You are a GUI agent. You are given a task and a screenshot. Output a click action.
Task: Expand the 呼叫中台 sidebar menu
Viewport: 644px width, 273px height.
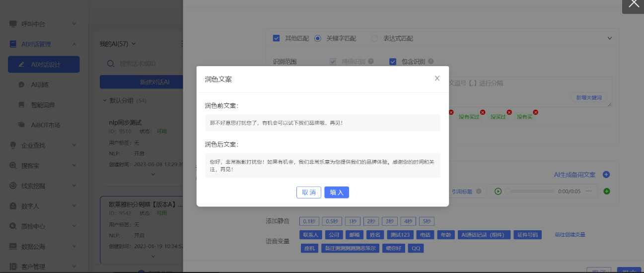point(74,23)
